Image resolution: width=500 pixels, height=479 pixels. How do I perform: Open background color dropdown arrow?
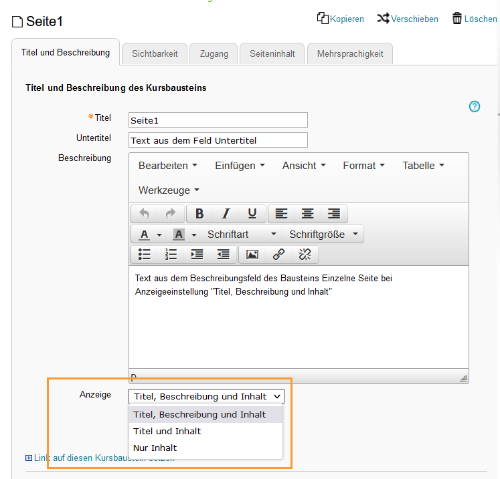(x=194, y=235)
